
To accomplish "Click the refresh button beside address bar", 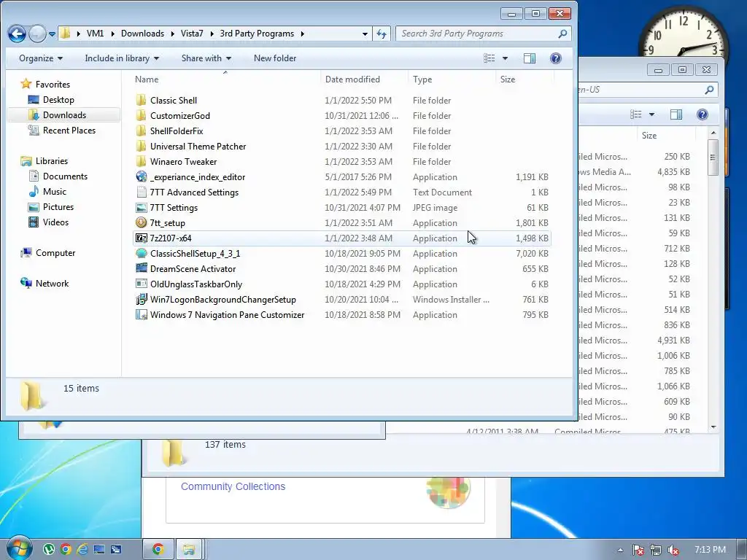I will 382,34.
